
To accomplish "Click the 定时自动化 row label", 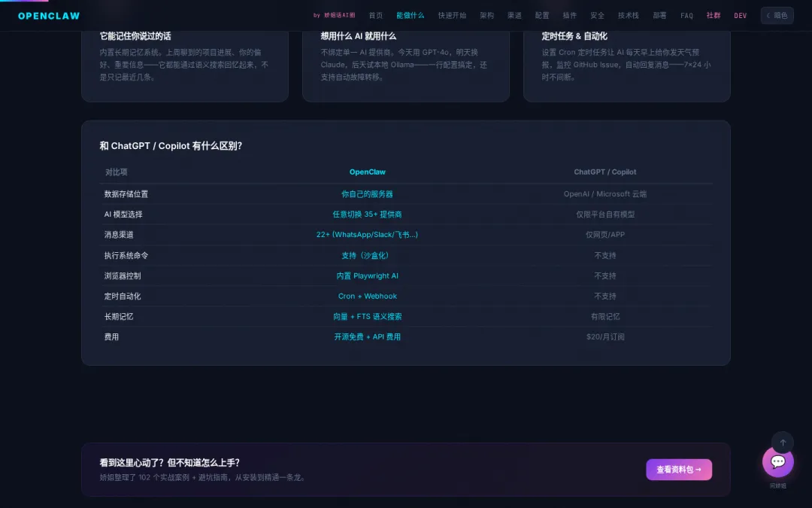I will tap(123, 297).
